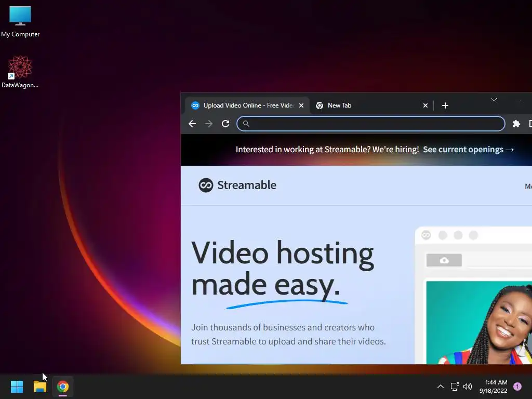
Task: Open network status tray icon
Action: click(x=455, y=387)
